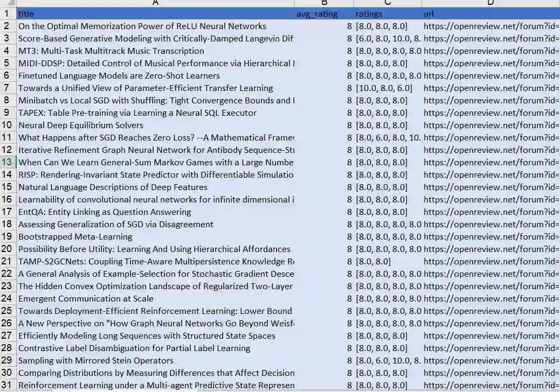Viewport: 560px width, 392px height.
Task: Click cell 'Comparing Distributions by Measuring Differences'
Action: pyautogui.click(x=155, y=373)
